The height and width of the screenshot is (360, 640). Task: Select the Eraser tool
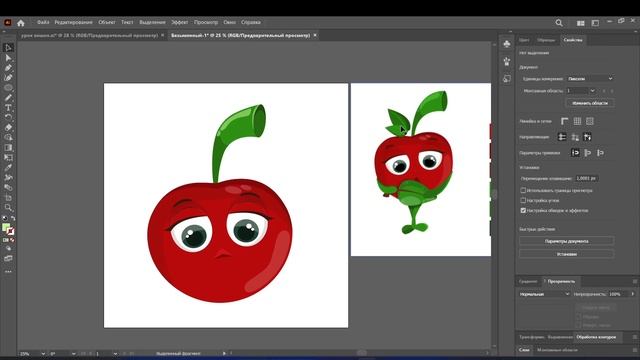[8, 128]
